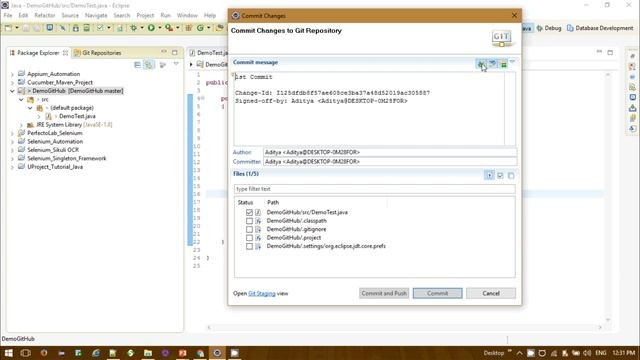This screenshot has height=360, width=640.
Task: Uncheck DemoGitHub/src/DemoTest.java file checkbox
Action: coord(249,212)
